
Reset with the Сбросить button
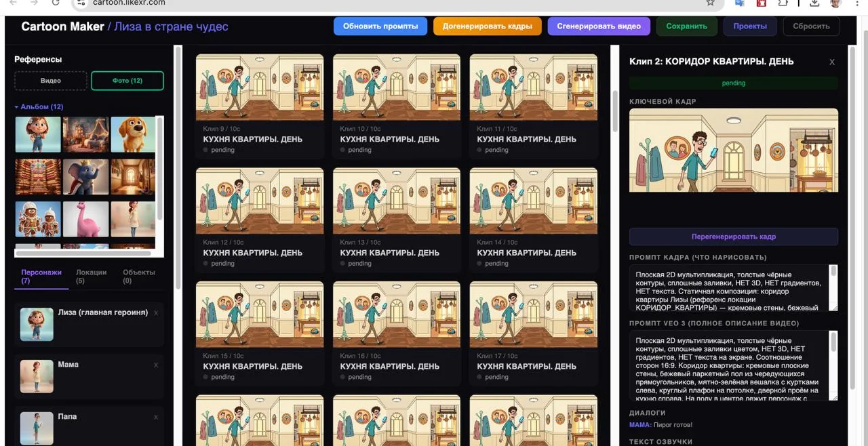pos(811,26)
